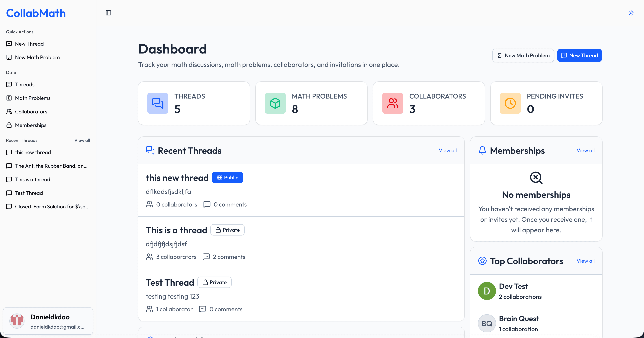
Task: Click '3 collaborators' under This is a thread
Action: (x=176, y=257)
